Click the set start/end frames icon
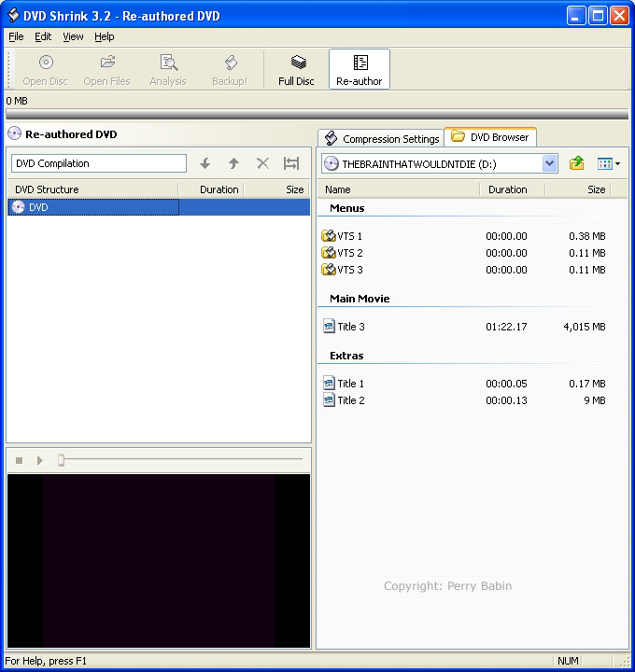Viewport: 635px width, 672px height. (x=291, y=163)
